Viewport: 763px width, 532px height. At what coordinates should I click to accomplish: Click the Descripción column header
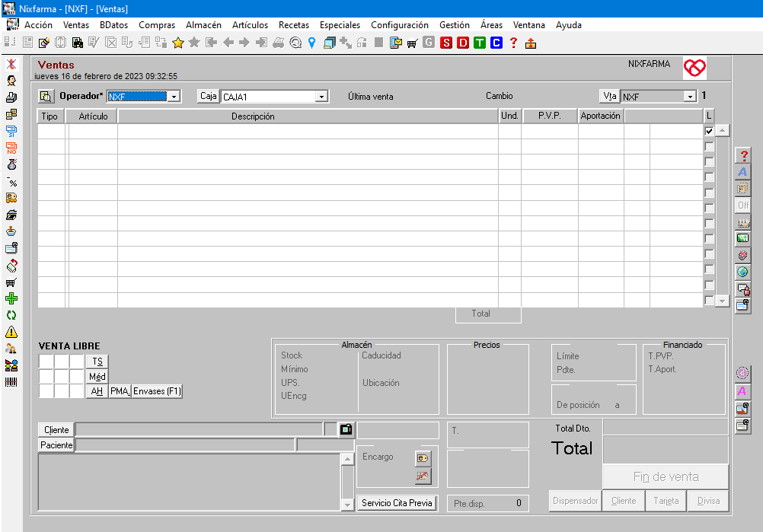click(308, 116)
